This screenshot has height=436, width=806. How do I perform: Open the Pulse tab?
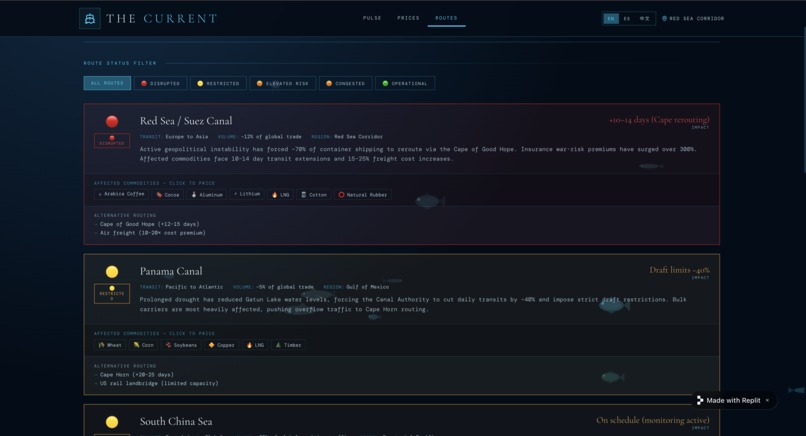pyautogui.click(x=372, y=18)
